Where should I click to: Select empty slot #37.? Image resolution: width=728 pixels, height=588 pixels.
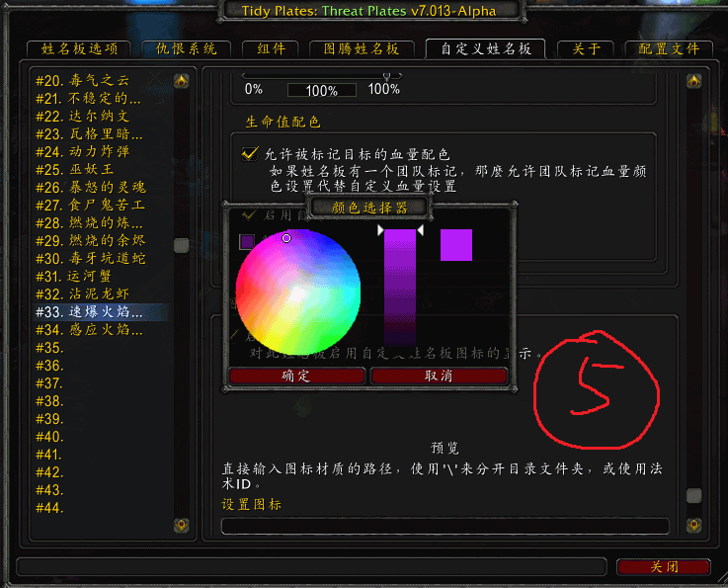click(x=100, y=383)
